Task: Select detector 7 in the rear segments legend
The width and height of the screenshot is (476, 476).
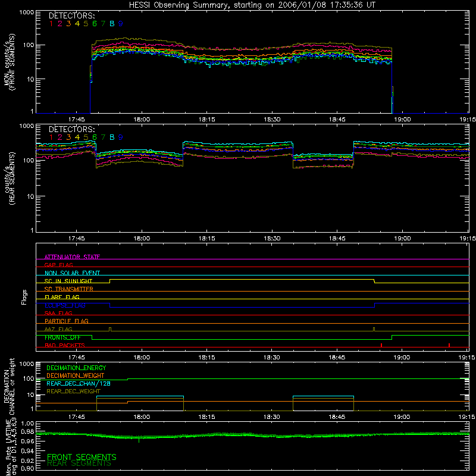Action: [x=103, y=137]
